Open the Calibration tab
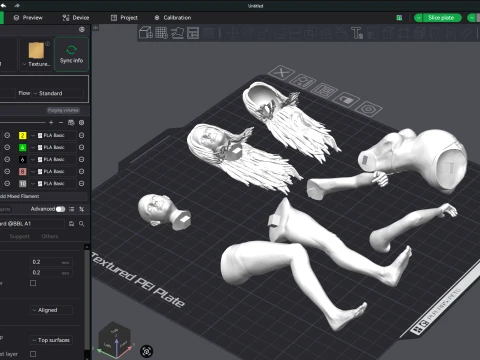 pyautogui.click(x=173, y=18)
